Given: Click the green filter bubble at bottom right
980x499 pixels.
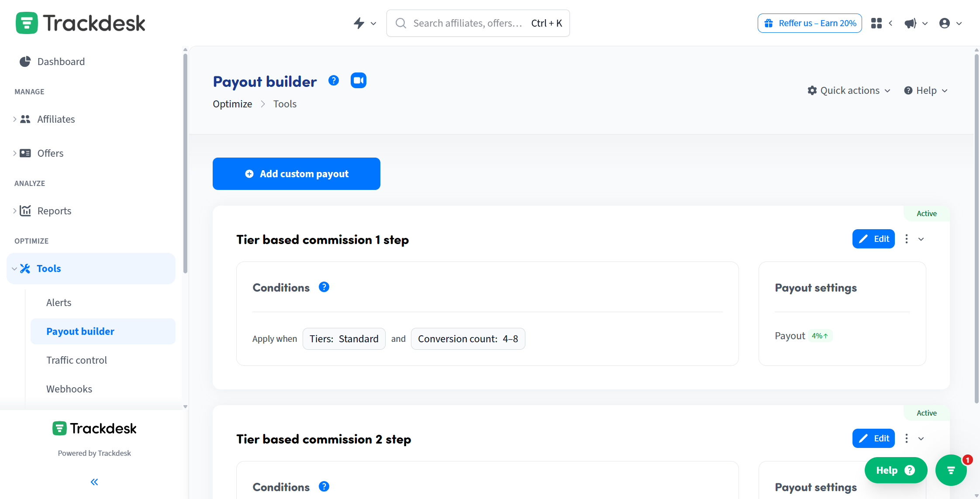Looking at the screenshot, I should tap(951, 470).
